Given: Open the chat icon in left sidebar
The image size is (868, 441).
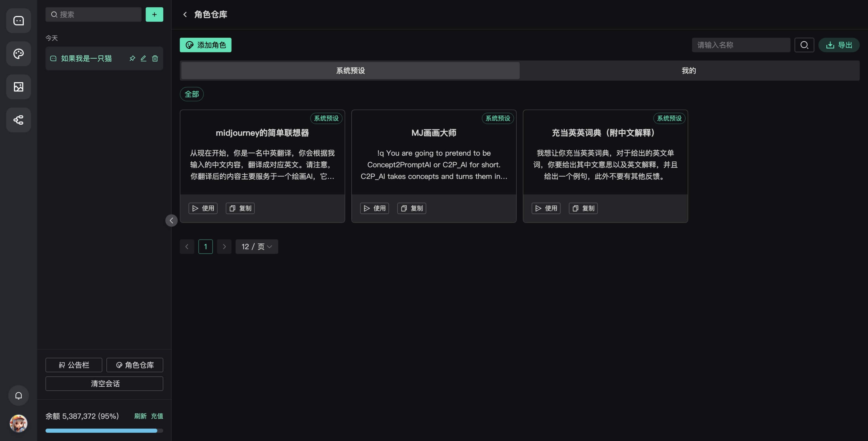Looking at the screenshot, I should point(18,21).
